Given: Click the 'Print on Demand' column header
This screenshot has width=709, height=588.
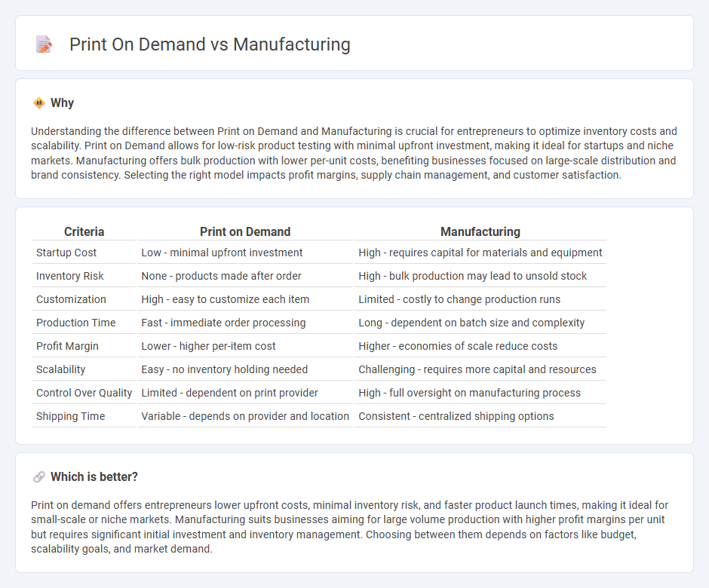Looking at the screenshot, I should (245, 232).
